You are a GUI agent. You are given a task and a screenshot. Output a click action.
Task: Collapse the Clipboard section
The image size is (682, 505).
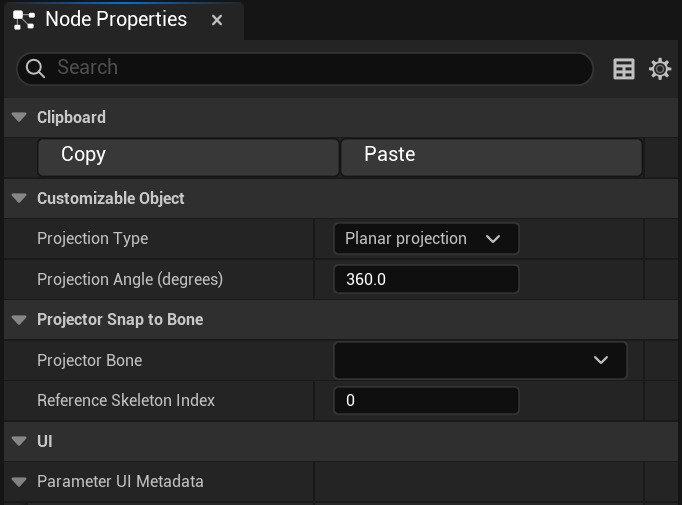point(19,117)
